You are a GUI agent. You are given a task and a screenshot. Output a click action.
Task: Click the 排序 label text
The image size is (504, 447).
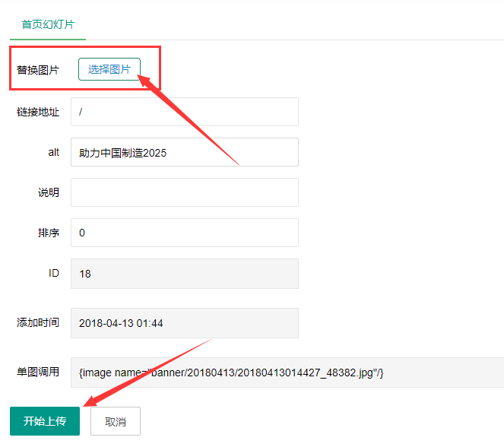point(49,233)
